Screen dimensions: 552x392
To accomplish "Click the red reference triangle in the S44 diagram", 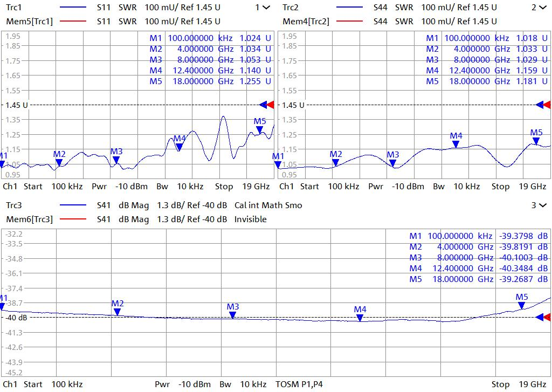I will click(547, 105).
